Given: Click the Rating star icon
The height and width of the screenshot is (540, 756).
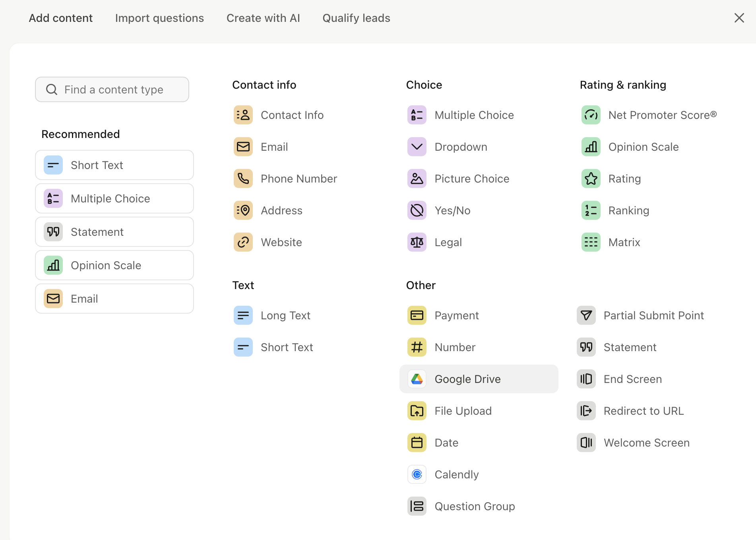Looking at the screenshot, I should point(591,179).
